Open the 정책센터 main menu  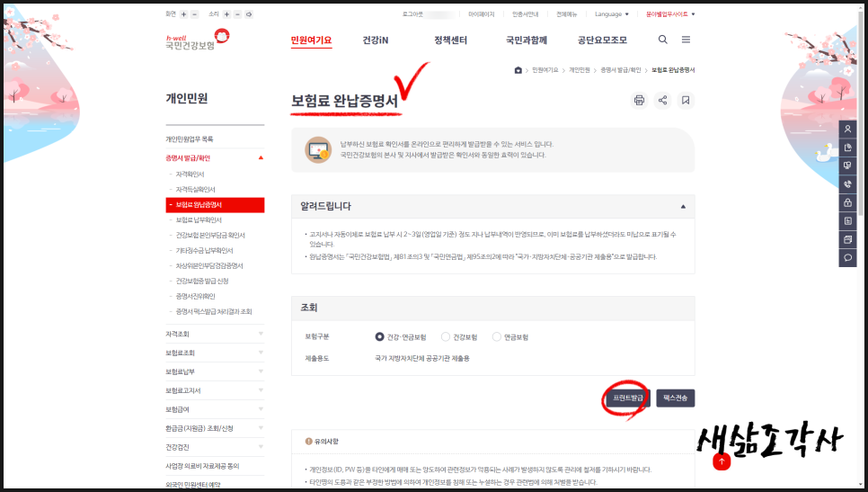(450, 40)
